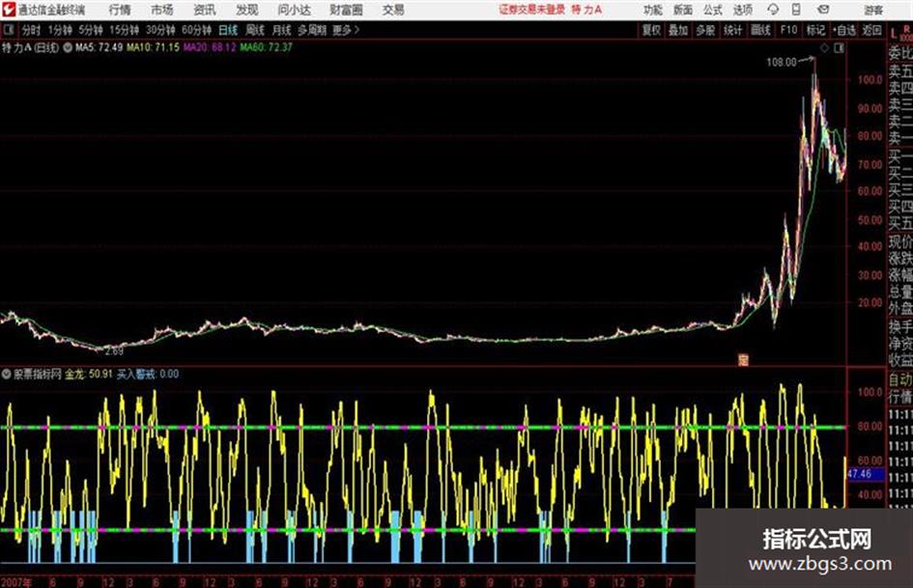
Task: Open the 选项 menu
Action: coord(742,10)
